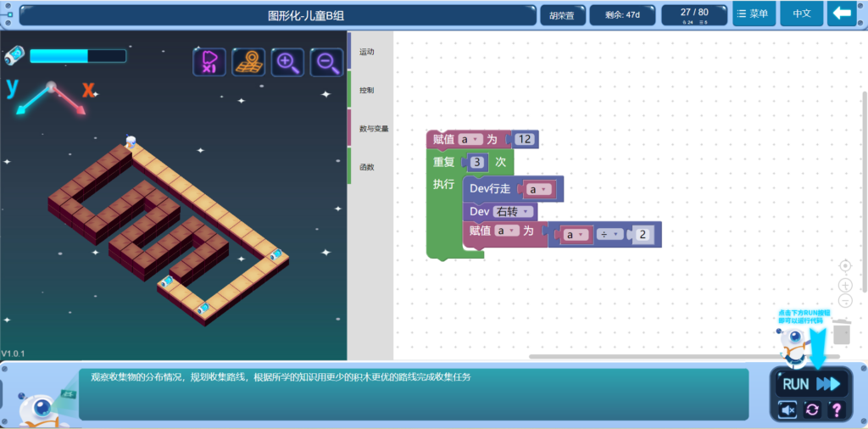868x429 pixels.
Task: Click the back arrow in top bar
Action: [x=842, y=14]
